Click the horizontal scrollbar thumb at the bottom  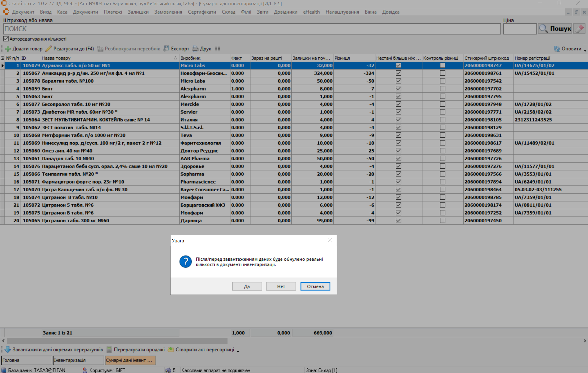pyautogui.click(x=117, y=341)
